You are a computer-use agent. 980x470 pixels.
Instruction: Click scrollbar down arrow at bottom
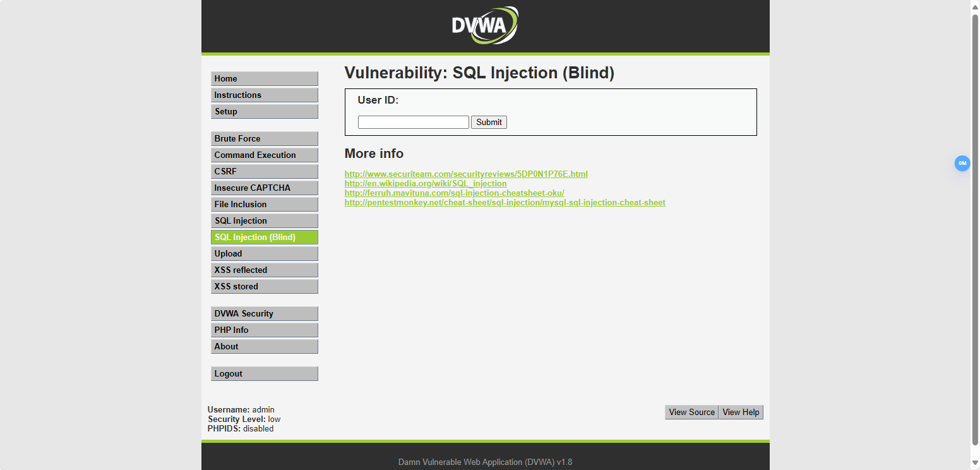tap(974, 464)
